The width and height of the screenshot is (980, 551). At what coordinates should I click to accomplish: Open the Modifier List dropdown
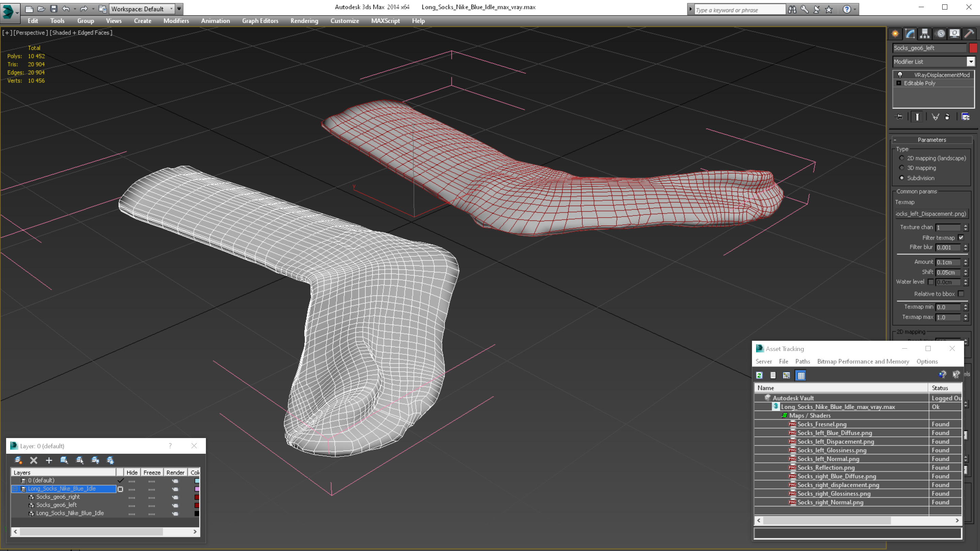[971, 62]
